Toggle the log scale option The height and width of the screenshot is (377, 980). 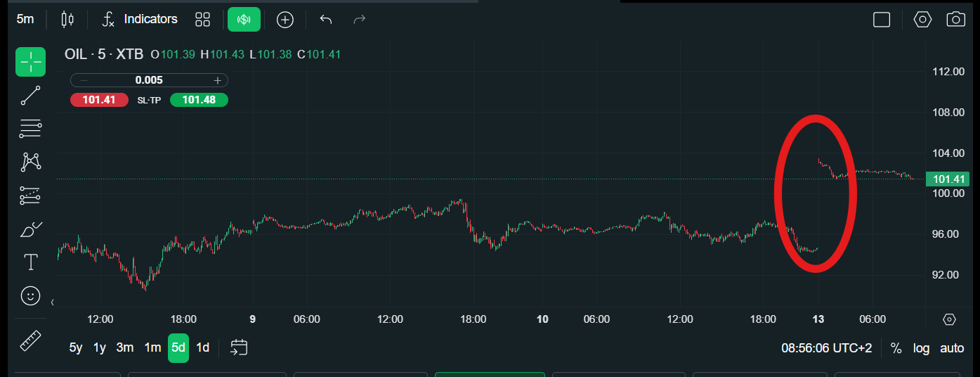click(x=921, y=348)
